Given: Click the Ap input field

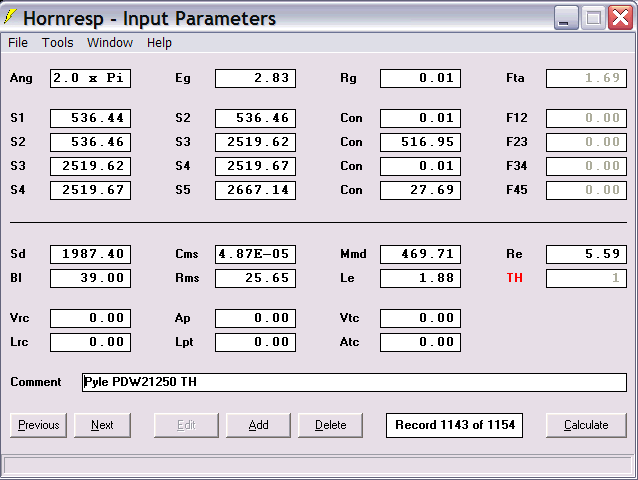Looking at the screenshot, I should [x=256, y=318].
